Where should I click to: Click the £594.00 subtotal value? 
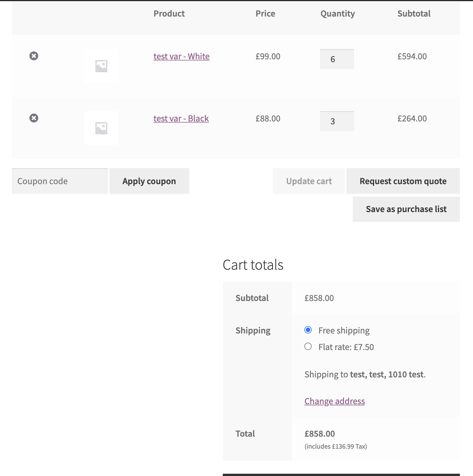[x=412, y=56]
